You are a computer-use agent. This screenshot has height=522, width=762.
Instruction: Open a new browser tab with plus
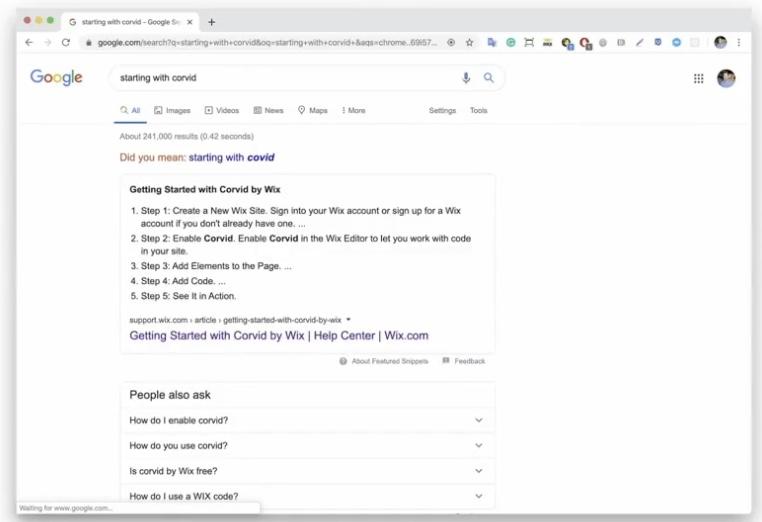pos(211,22)
